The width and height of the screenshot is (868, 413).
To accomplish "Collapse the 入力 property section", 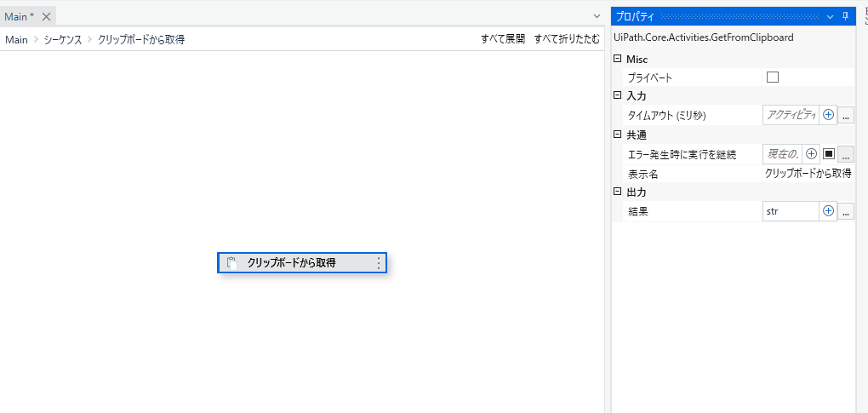I will click(x=617, y=95).
